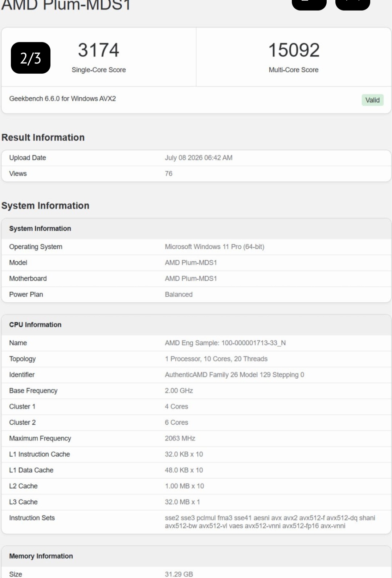
Task: Click the System Information table header
Action: click(x=40, y=228)
